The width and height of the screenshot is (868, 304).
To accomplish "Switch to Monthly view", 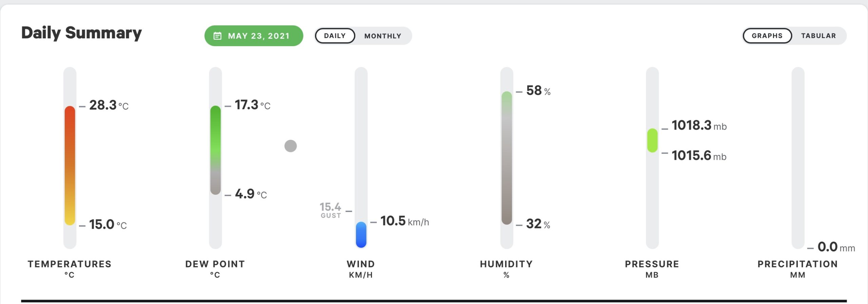I will tap(383, 36).
